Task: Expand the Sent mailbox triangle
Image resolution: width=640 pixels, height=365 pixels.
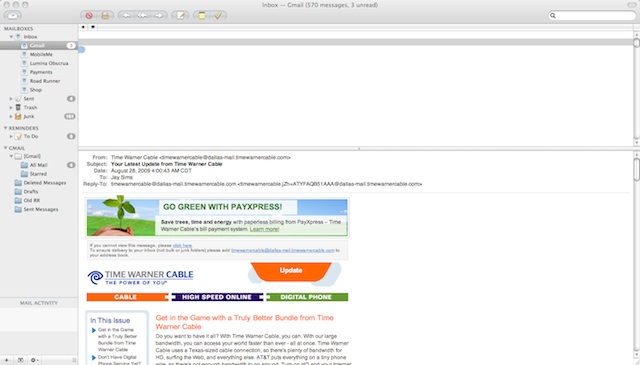Action: click(x=11, y=99)
